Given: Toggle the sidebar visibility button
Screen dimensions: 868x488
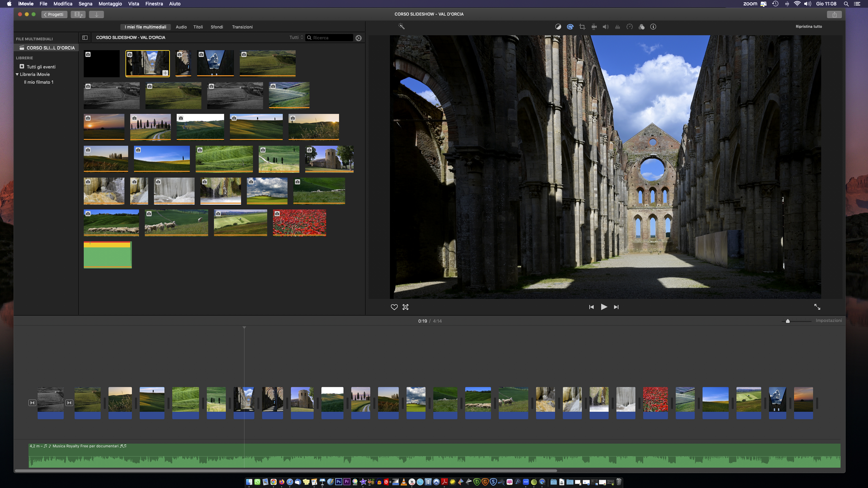Looking at the screenshot, I should pos(85,38).
